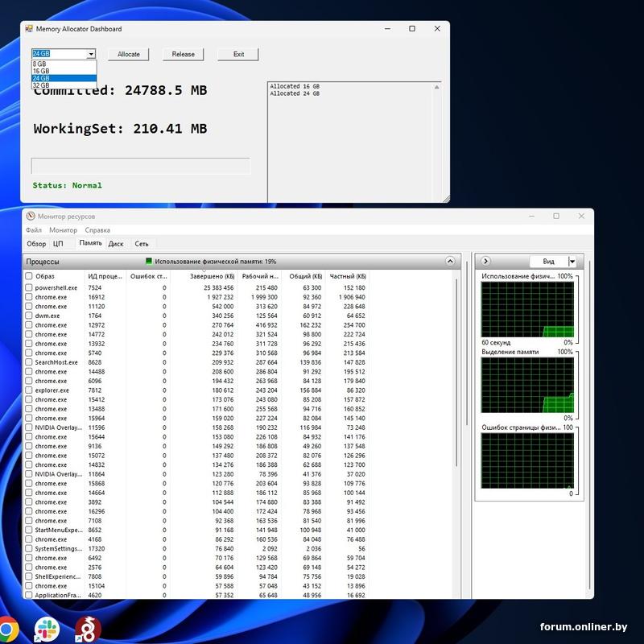Open Chrome from the desktop shortcut
Screen dimensions: 644x644
point(8,630)
